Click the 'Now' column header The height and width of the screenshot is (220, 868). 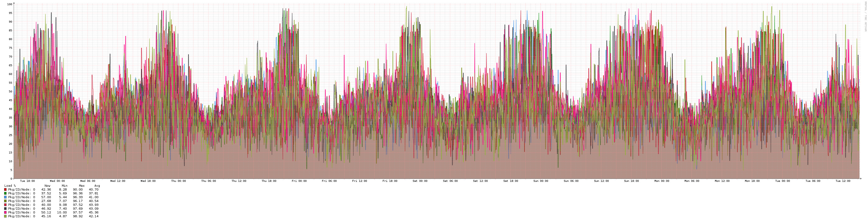(x=48, y=186)
